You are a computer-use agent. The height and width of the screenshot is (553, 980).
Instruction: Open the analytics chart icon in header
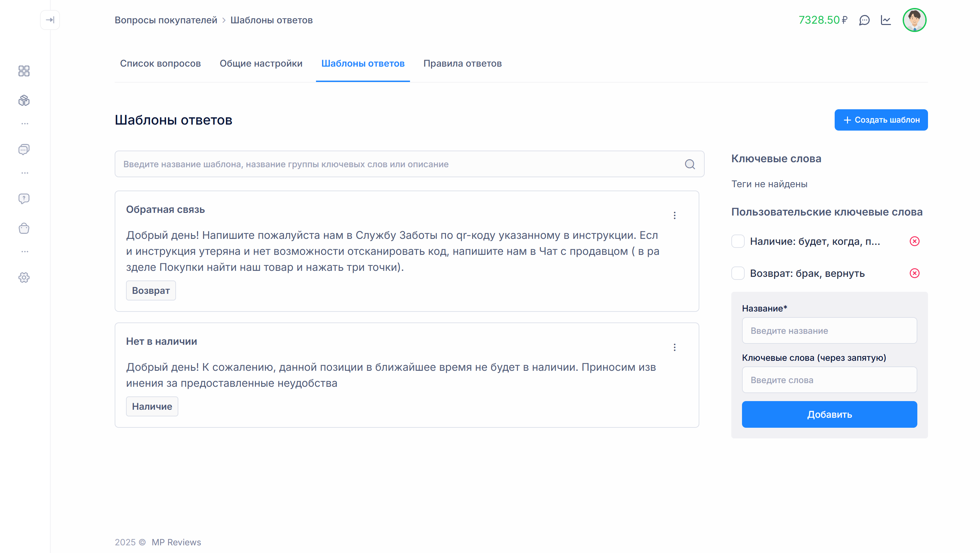(x=886, y=20)
